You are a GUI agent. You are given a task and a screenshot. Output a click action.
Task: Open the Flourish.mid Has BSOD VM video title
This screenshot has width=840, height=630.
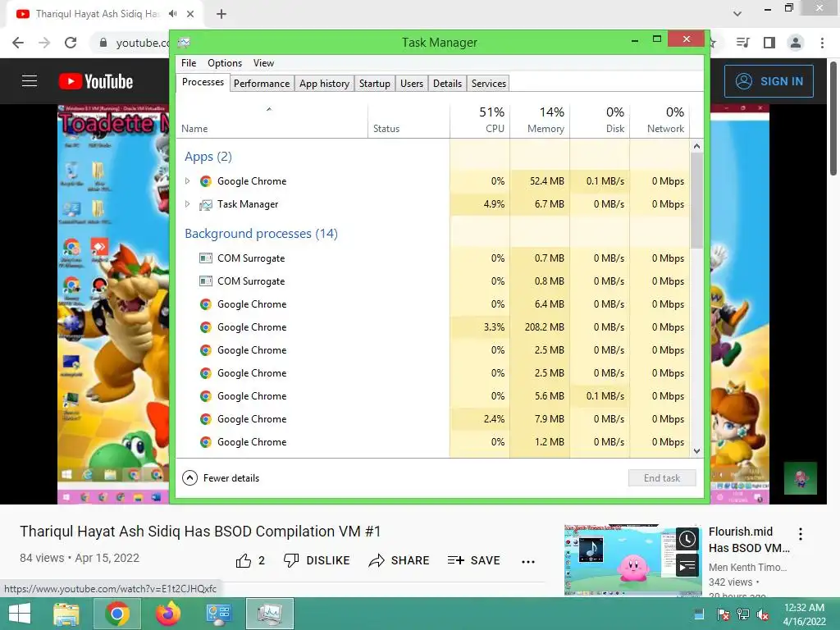tap(749, 540)
